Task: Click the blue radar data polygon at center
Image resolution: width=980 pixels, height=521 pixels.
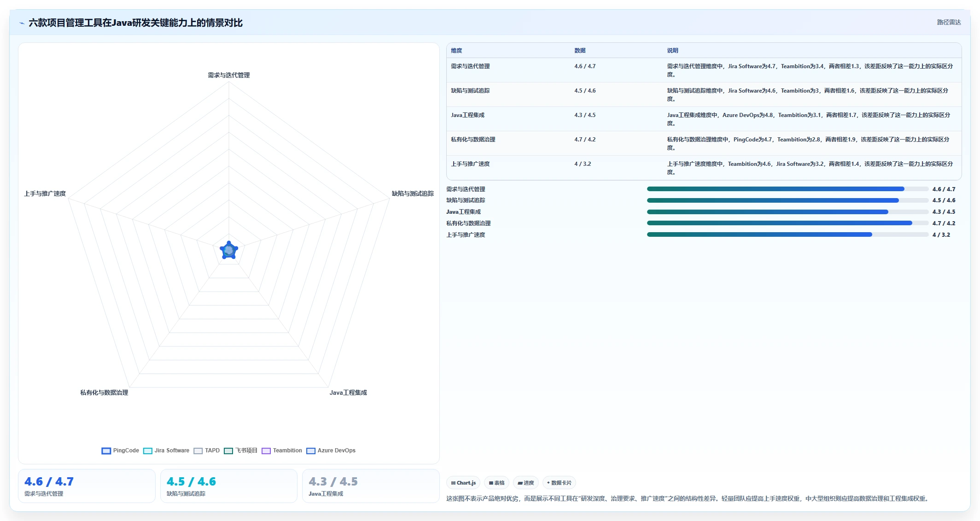Action: (x=229, y=251)
